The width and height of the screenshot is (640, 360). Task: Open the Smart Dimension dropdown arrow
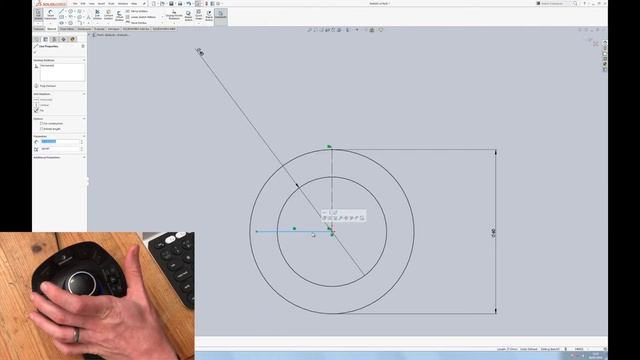click(x=50, y=23)
